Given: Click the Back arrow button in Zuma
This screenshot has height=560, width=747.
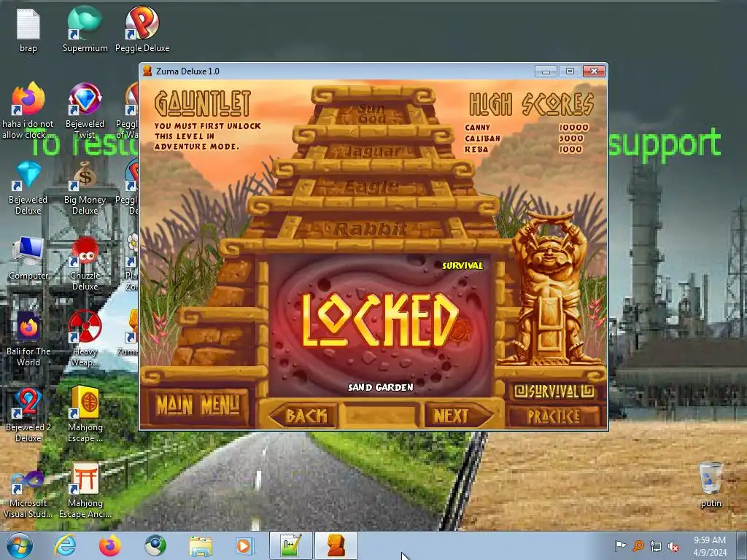Looking at the screenshot, I should point(303,416).
